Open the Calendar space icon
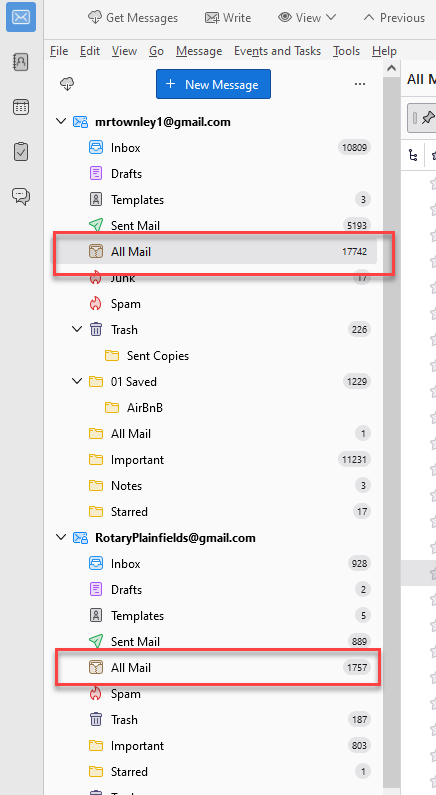Screen dimensions: 436x795 point(21,106)
